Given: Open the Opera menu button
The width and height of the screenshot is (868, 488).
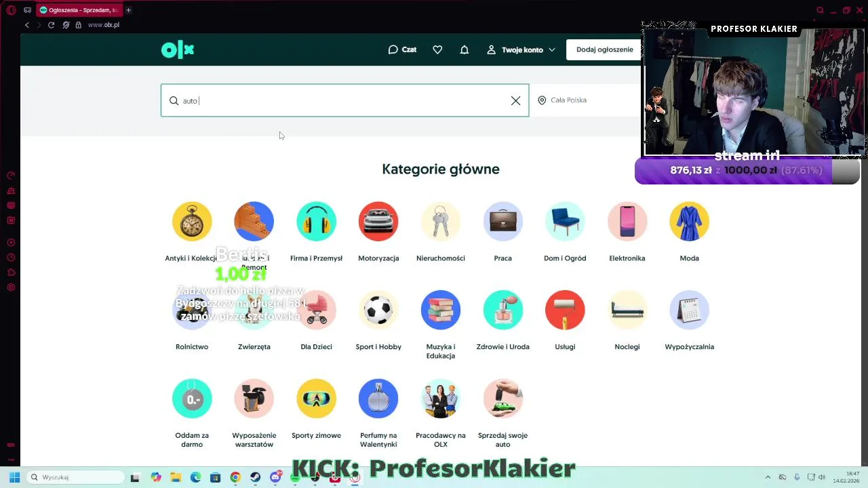Looking at the screenshot, I should click(11, 10).
